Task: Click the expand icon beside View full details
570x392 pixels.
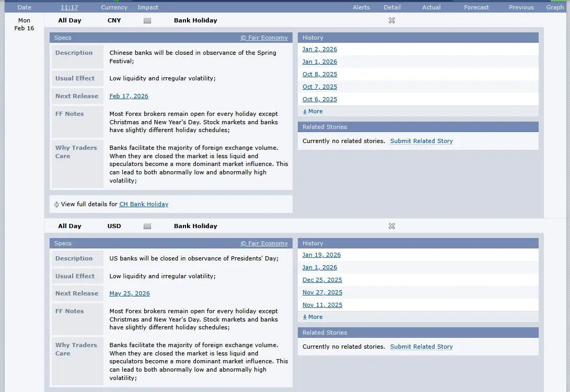Action: 56,205
